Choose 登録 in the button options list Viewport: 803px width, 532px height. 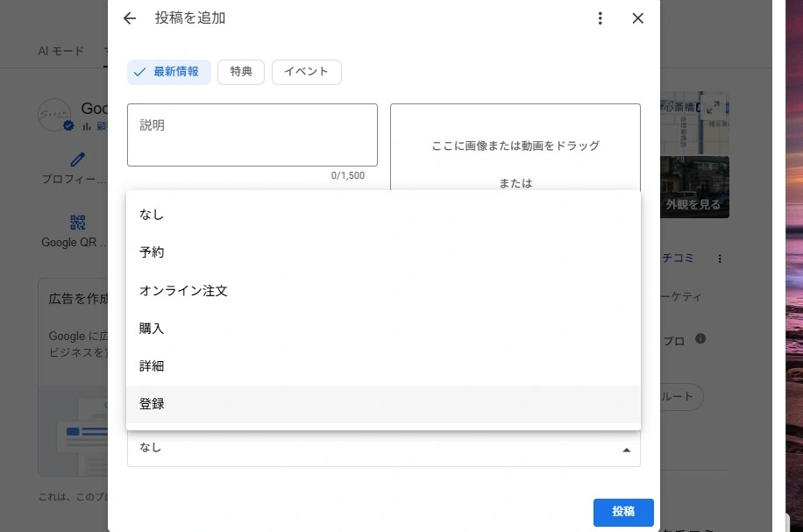[x=384, y=404]
